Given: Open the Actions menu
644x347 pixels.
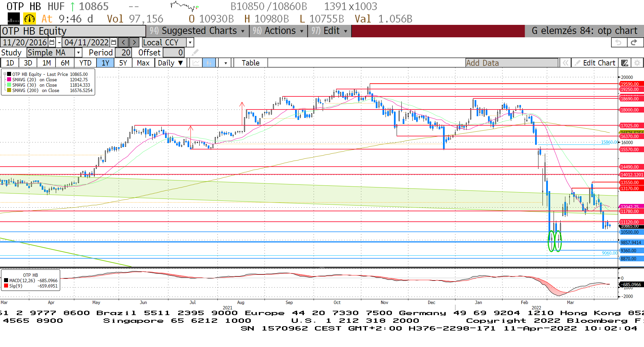Looking at the screenshot, I should 278,31.
